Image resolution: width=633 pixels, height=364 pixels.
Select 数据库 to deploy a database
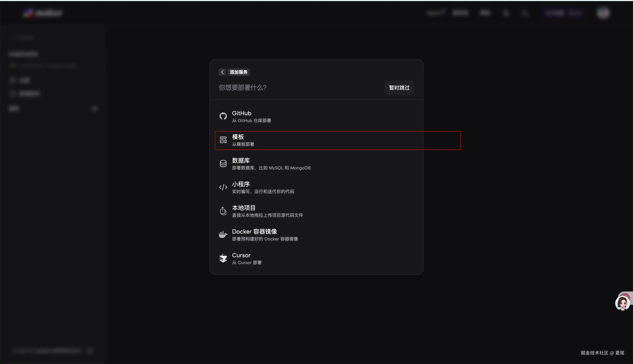(241, 161)
